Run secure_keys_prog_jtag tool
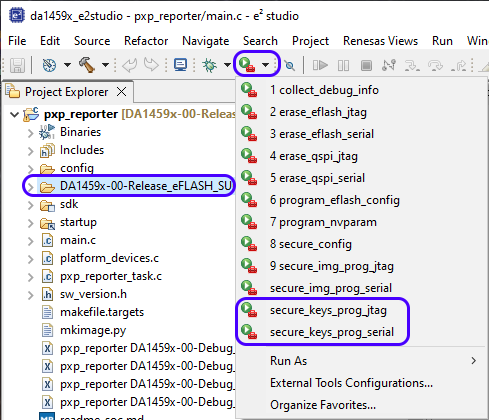The height and width of the screenshot is (420, 489). pyautogui.click(x=362, y=310)
